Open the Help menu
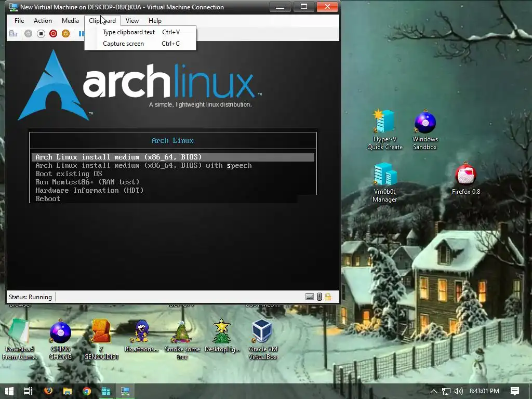Viewport: 532px width, 399px height. [155, 21]
